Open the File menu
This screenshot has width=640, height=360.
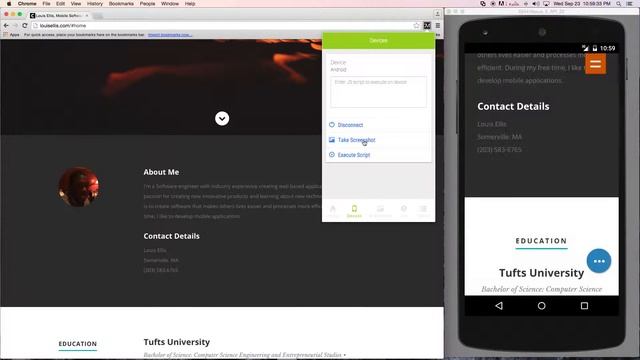pos(47,4)
